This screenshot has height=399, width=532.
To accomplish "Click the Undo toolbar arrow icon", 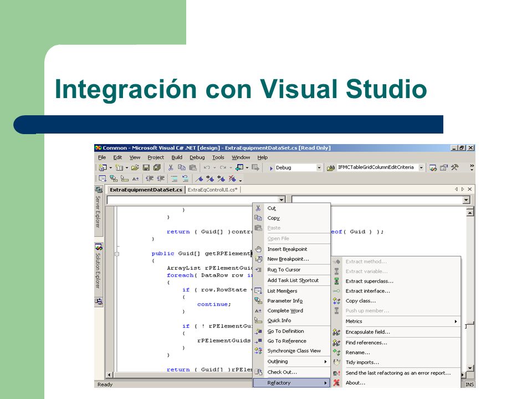I will [207, 167].
